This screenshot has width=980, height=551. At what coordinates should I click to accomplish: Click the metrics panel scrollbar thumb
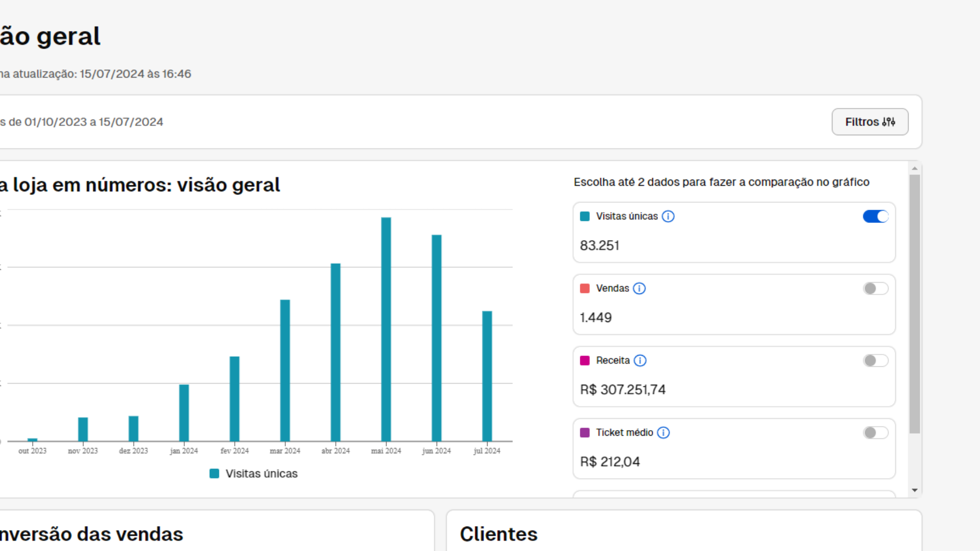pyautogui.click(x=915, y=304)
